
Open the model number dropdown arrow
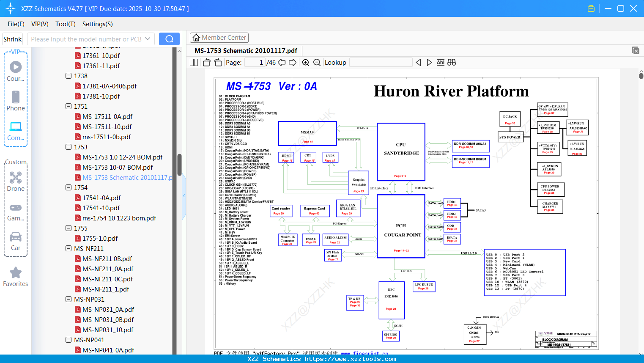[148, 39]
